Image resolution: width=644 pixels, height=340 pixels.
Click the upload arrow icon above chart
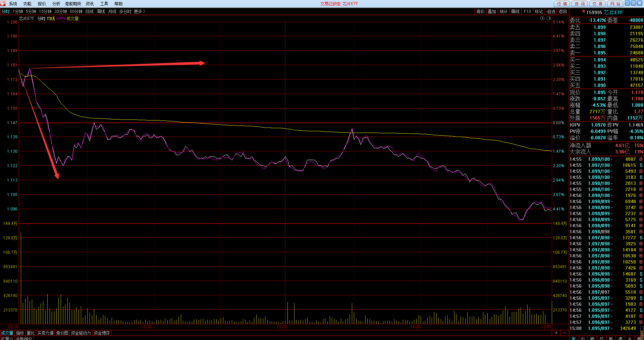pyautogui.click(x=542, y=18)
